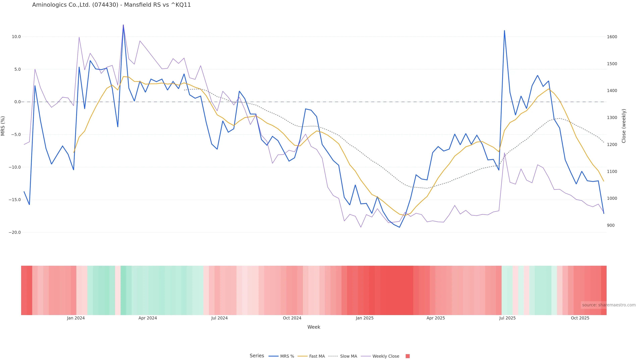Screen dimensions: 644x362
Task: Click the "Series" legend title
Action: click(257, 356)
